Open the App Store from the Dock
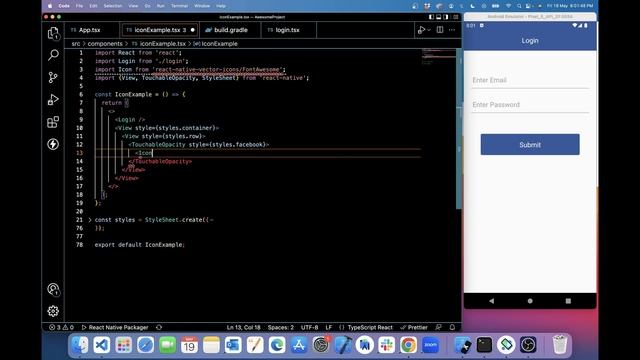Viewport: 640px width, 360px height. 299,345
